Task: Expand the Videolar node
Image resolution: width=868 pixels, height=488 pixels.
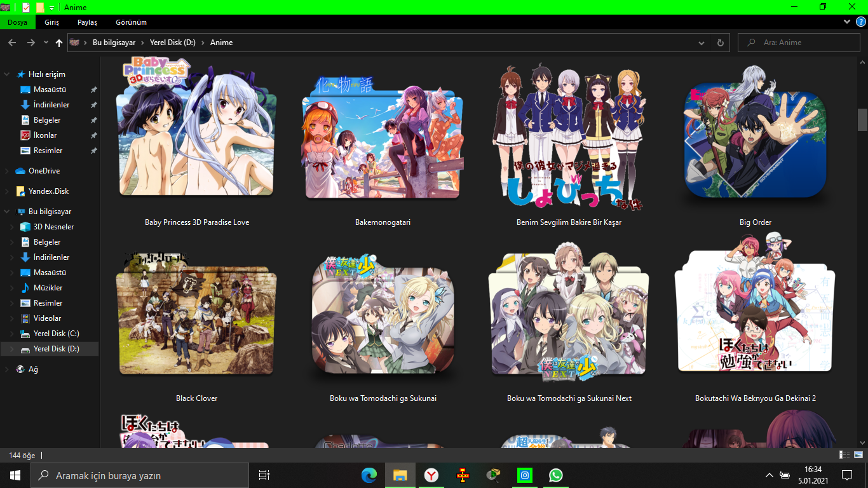Action: (12, 318)
